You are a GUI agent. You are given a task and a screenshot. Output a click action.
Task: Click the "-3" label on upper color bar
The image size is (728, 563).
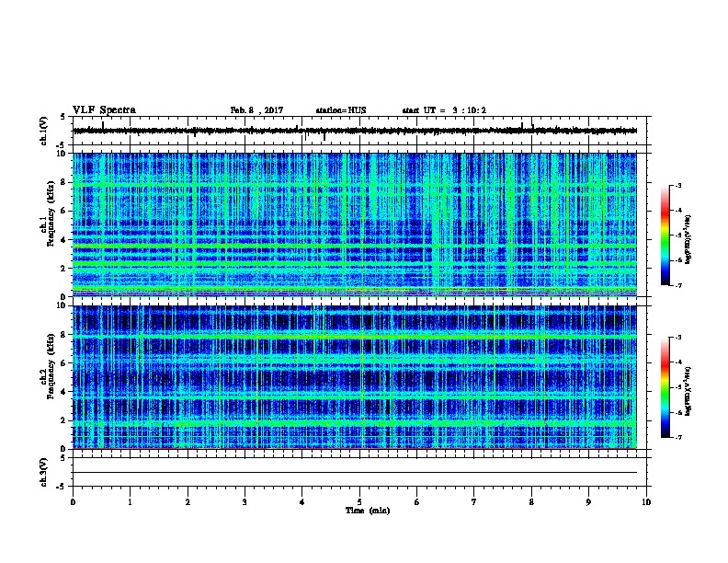pos(678,185)
